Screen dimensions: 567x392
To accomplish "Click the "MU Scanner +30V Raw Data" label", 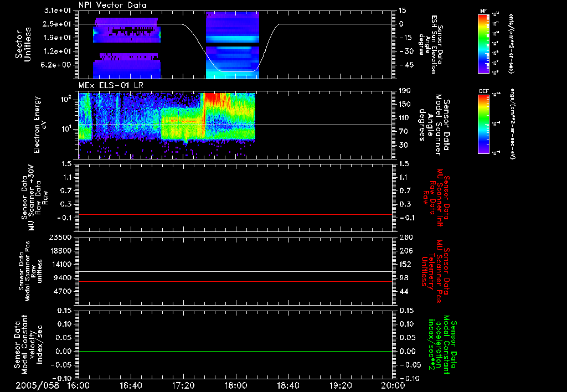I will 34,198.
